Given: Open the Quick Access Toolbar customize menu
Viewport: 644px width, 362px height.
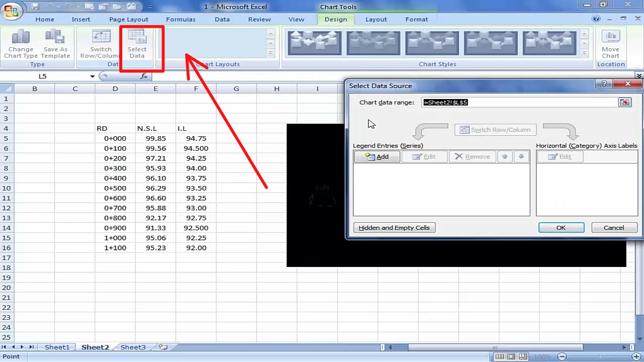Looking at the screenshot, I should click(150, 7).
